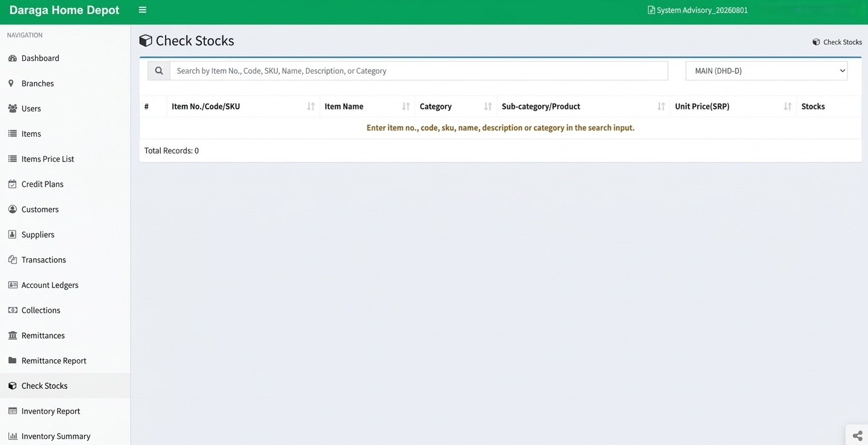Click the Customers person icon
The width and height of the screenshot is (868, 445).
(x=12, y=209)
